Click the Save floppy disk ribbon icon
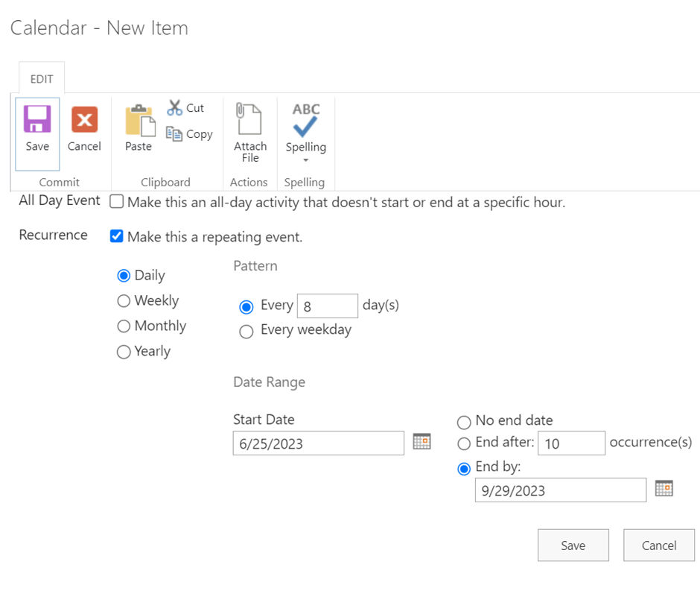The image size is (700, 591). pyautogui.click(x=37, y=118)
